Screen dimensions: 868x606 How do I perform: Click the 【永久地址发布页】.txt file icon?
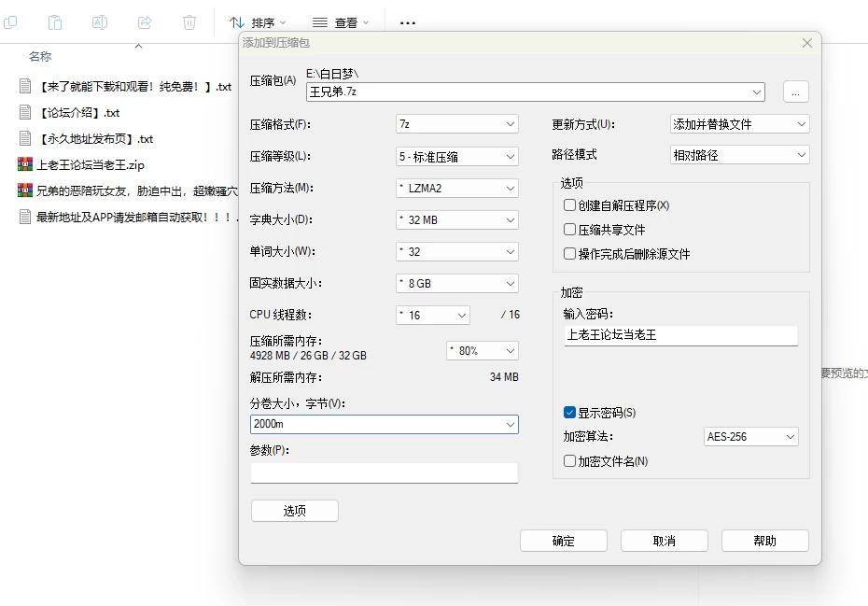(25, 138)
